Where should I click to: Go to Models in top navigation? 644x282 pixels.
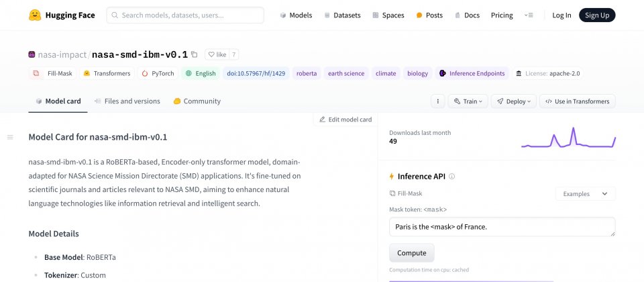click(296, 15)
